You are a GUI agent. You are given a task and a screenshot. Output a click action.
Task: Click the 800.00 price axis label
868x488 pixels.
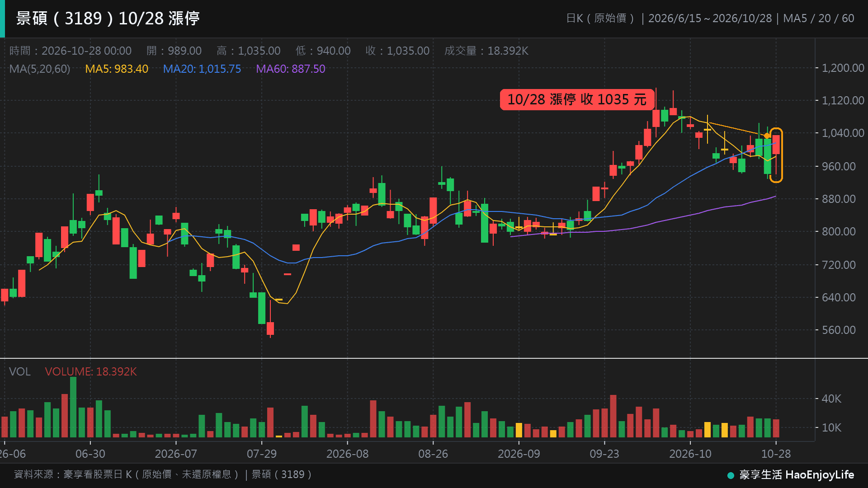pyautogui.click(x=839, y=231)
